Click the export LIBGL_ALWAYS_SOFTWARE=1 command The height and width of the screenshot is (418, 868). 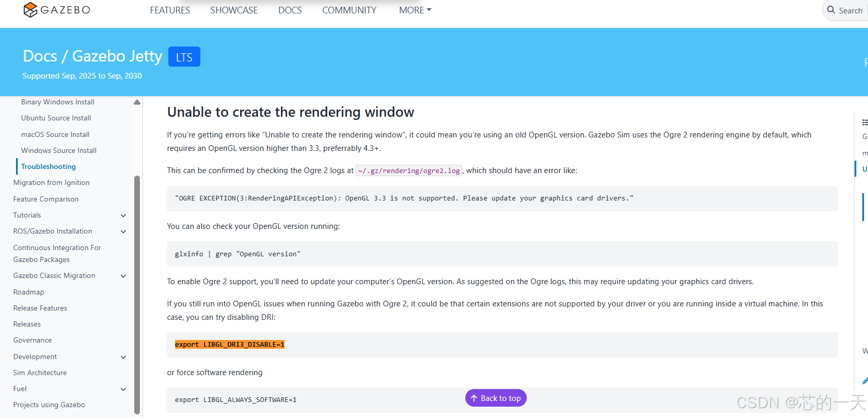[235, 400]
